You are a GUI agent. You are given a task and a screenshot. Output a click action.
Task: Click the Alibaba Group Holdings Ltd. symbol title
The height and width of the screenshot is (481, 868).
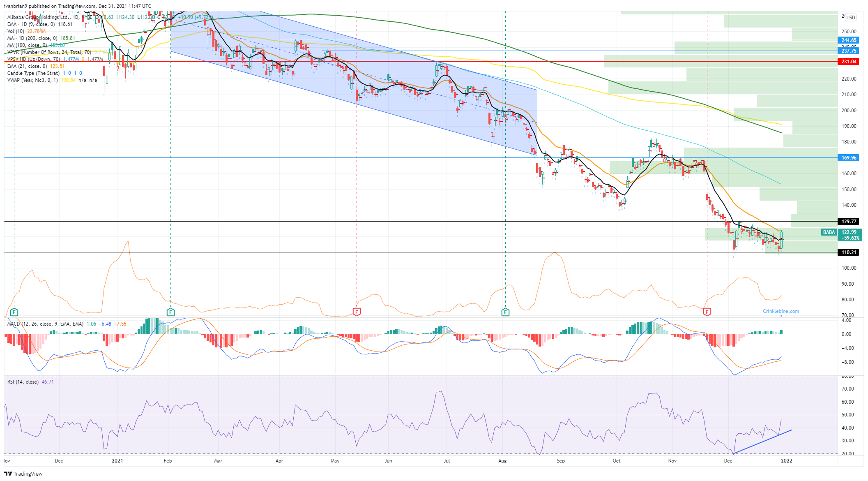pos(38,17)
